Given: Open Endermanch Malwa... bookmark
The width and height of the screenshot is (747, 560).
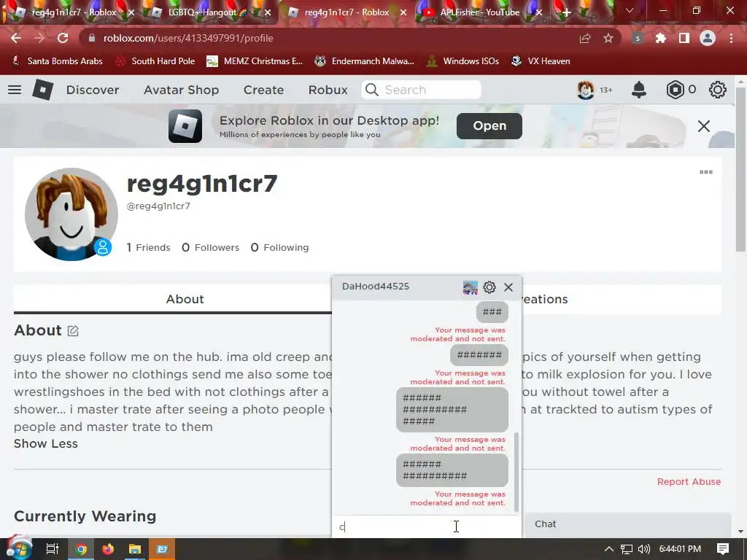Looking at the screenshot, I should [x=365, y=61].
